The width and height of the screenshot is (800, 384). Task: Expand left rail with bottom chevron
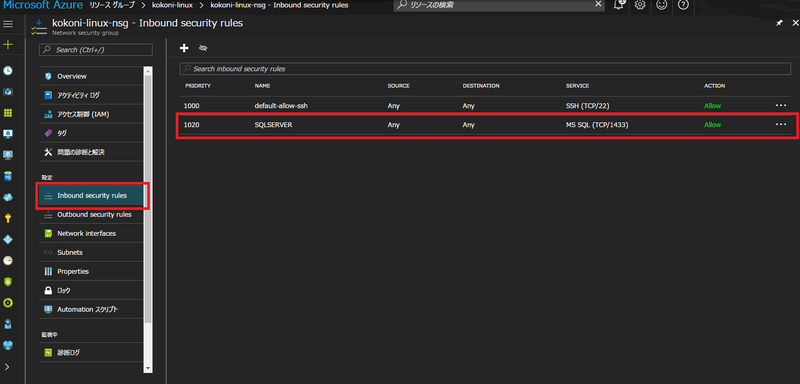point(7,367)
